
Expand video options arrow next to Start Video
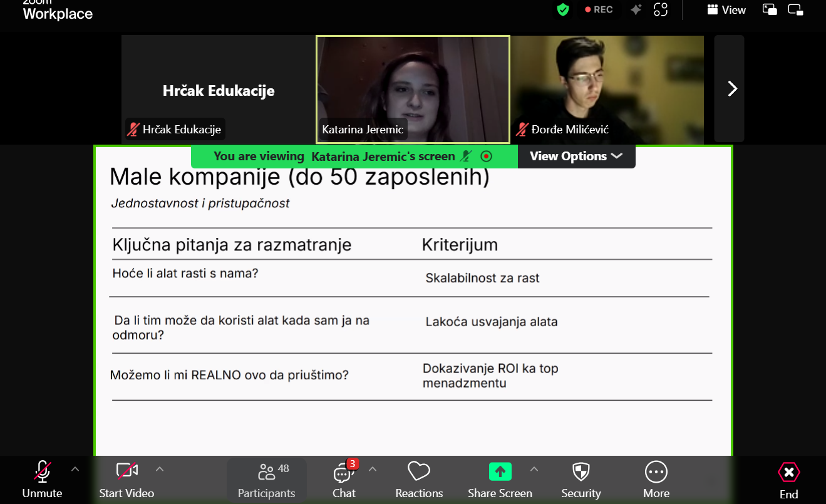(x=160, y=469)
